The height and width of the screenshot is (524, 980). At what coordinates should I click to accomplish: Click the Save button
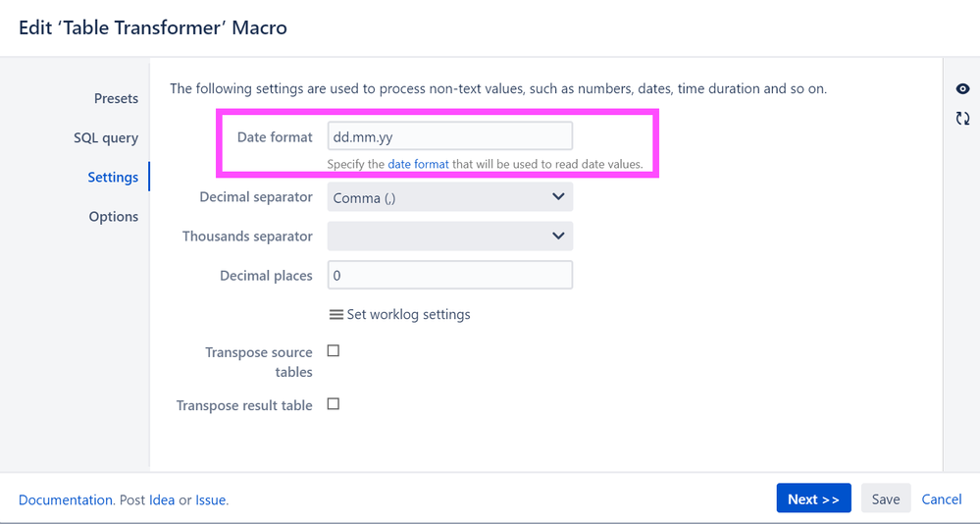point(886,498)
